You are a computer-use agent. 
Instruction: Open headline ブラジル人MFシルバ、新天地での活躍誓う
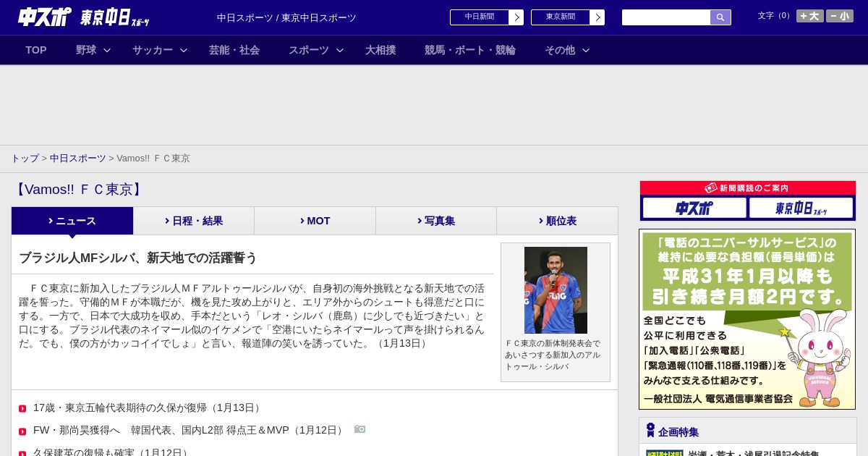(138, 258)
